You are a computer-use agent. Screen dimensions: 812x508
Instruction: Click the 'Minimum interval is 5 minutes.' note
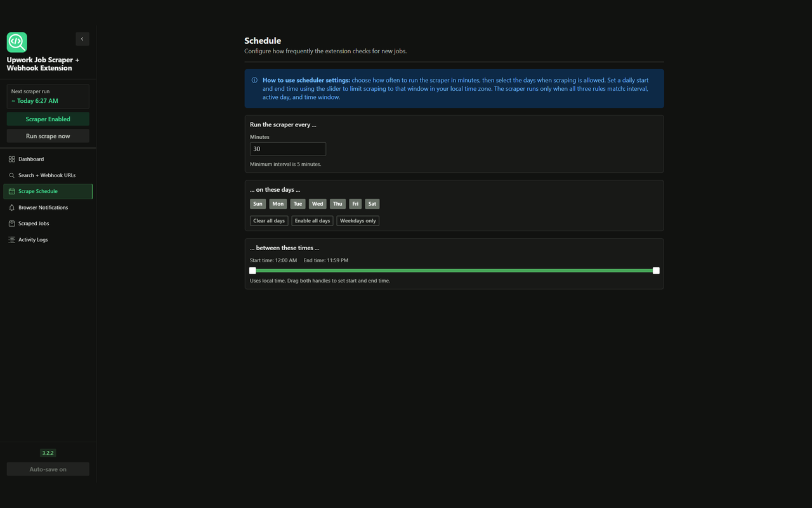click(285, 164)
